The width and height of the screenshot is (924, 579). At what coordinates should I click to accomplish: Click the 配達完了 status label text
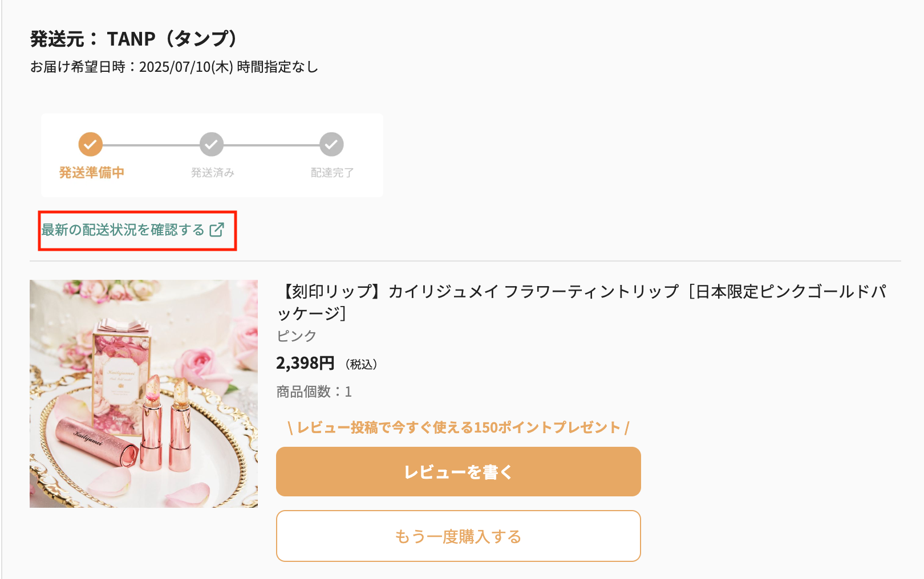[x=331, y=172]
